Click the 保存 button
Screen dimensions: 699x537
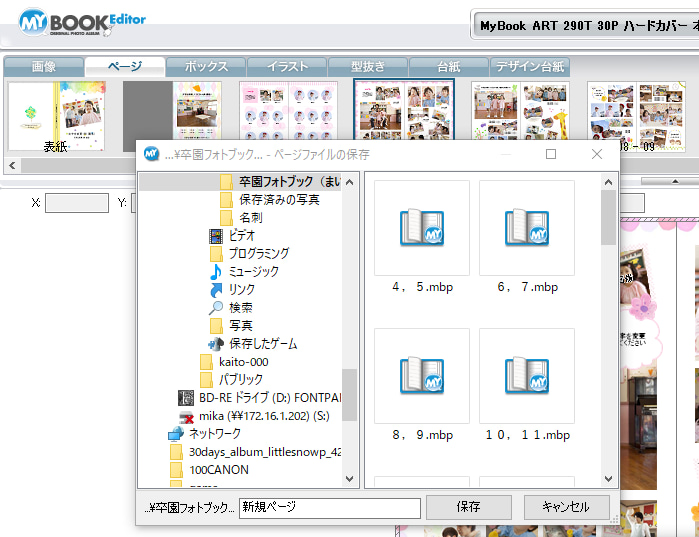click(x=469, y=507)
